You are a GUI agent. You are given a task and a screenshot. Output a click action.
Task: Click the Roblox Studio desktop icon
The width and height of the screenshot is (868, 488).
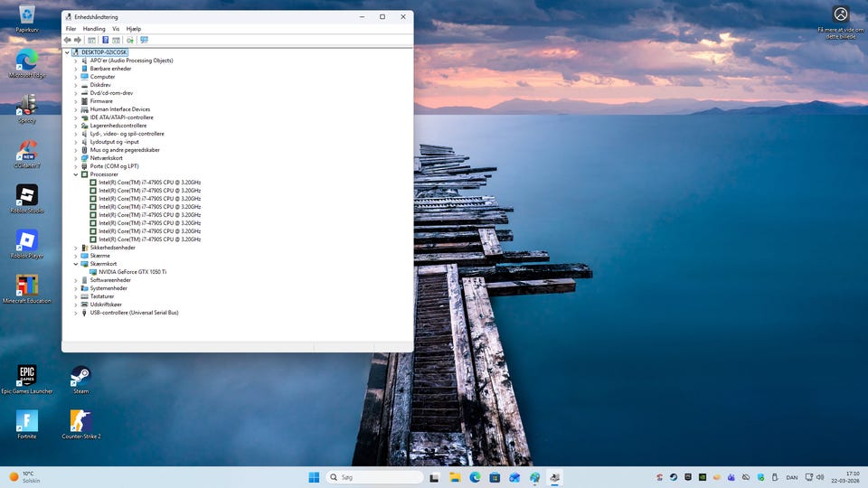[26, 199]
